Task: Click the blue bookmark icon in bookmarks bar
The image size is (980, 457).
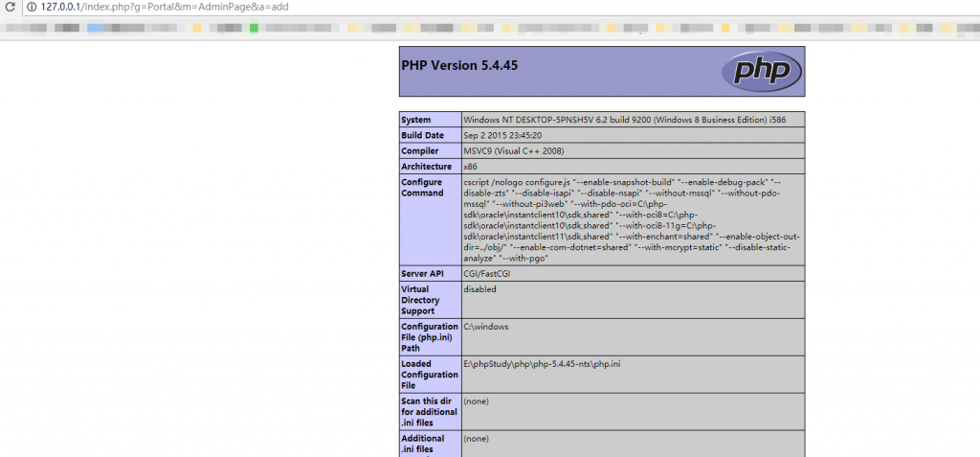Action: (x=96, y=28)
